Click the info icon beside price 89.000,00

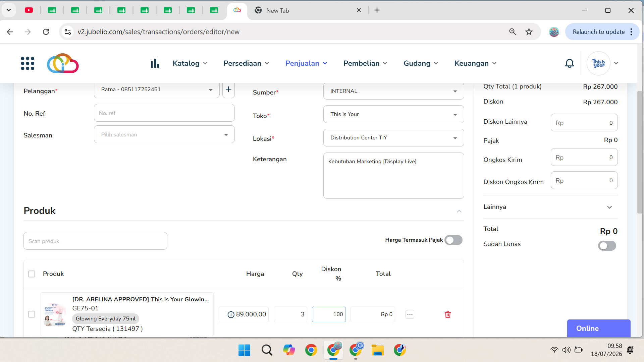pyautogui.click(x=231, y=314)
